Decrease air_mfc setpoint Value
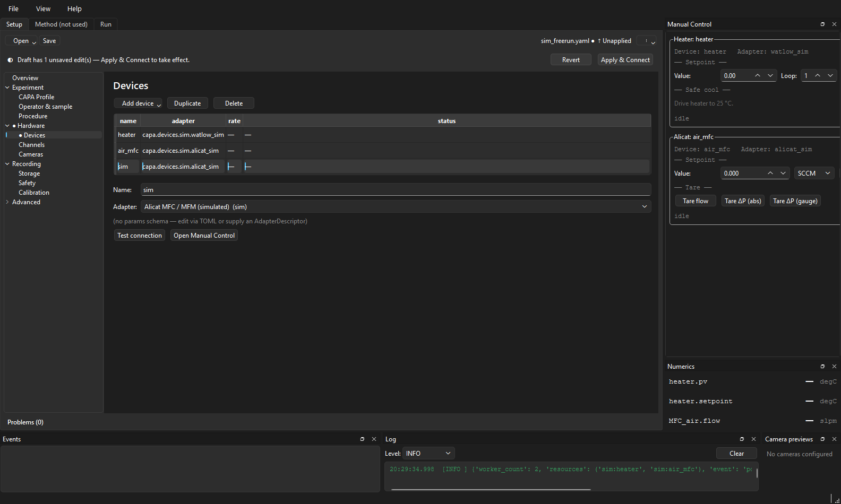The width and height of the screenshot is (841, 504). pos(783,173)
